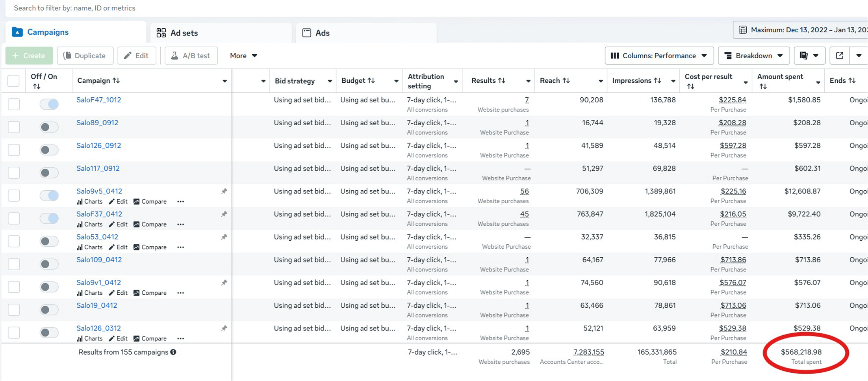Check the select-all checkbox in table header
The image size is (868, 381).
[x=13, y=81]
